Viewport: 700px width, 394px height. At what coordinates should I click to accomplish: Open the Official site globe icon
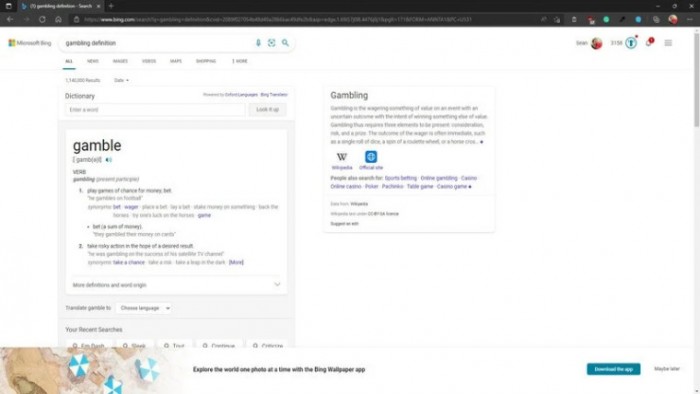(371, 157)
